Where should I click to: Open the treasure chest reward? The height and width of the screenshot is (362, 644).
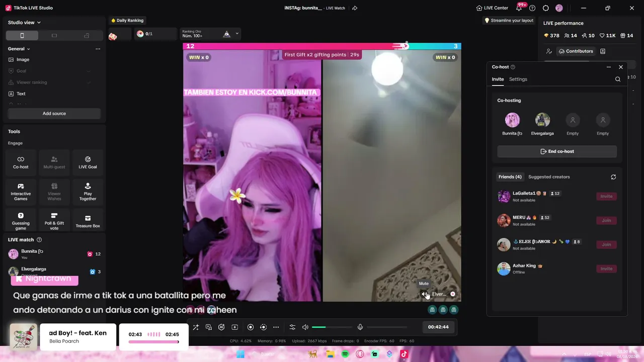tap(113, 36)
